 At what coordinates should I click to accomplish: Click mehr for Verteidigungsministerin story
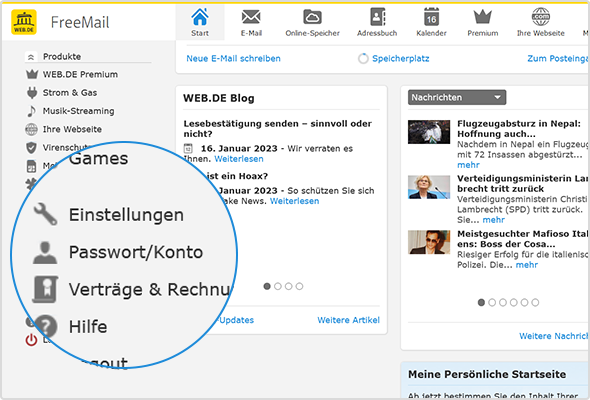(493, 220)
